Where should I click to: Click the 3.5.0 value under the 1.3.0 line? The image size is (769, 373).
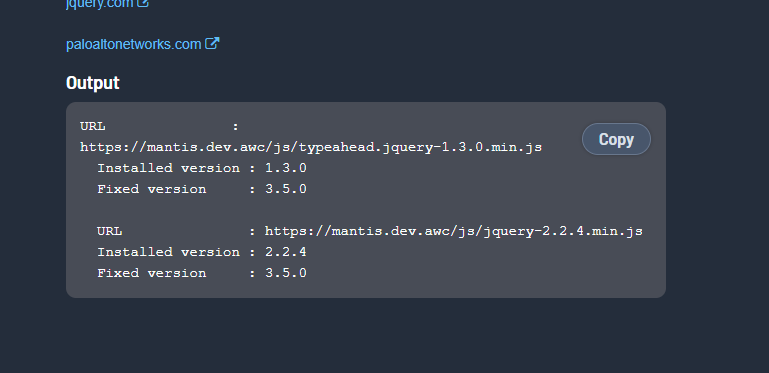tap(286, 189)
